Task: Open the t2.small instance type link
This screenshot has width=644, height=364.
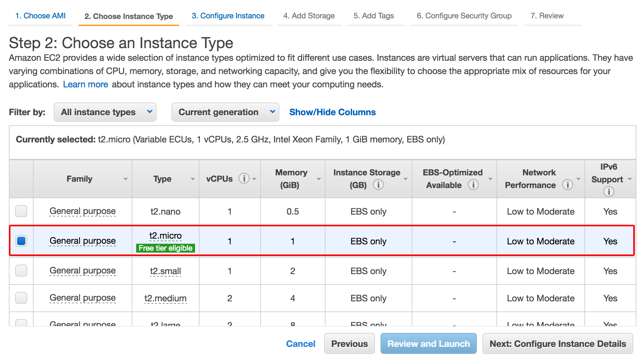Action: (x=165, y=271)
